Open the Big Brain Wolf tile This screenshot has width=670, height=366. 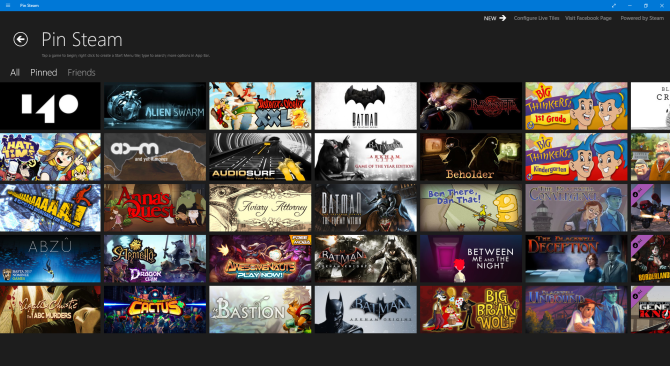[x=471, y=309]
